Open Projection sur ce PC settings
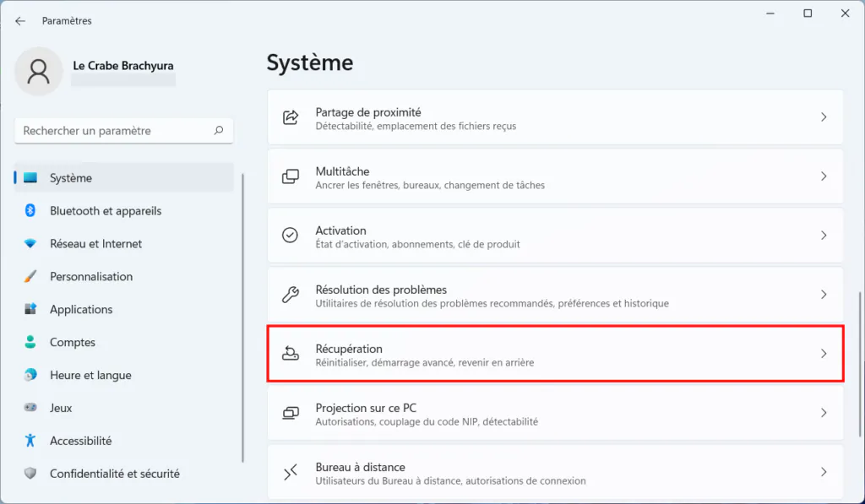 click(556, 413)
